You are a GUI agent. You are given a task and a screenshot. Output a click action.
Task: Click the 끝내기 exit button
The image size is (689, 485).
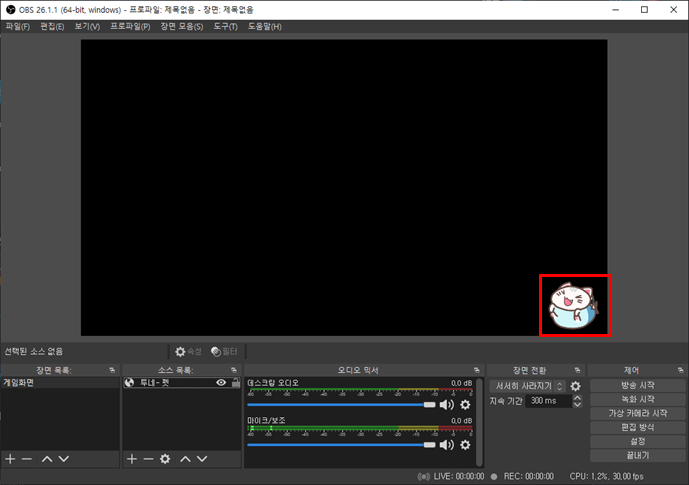tap(638, 456)
